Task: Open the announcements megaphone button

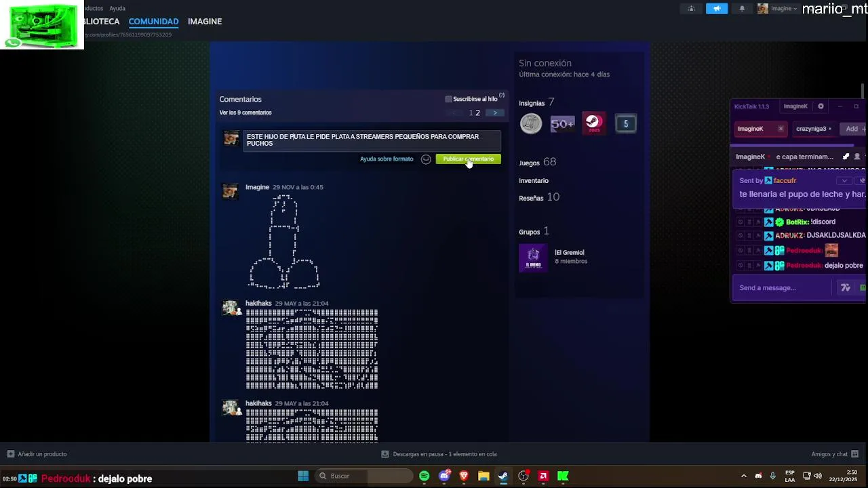Action: 717,9
